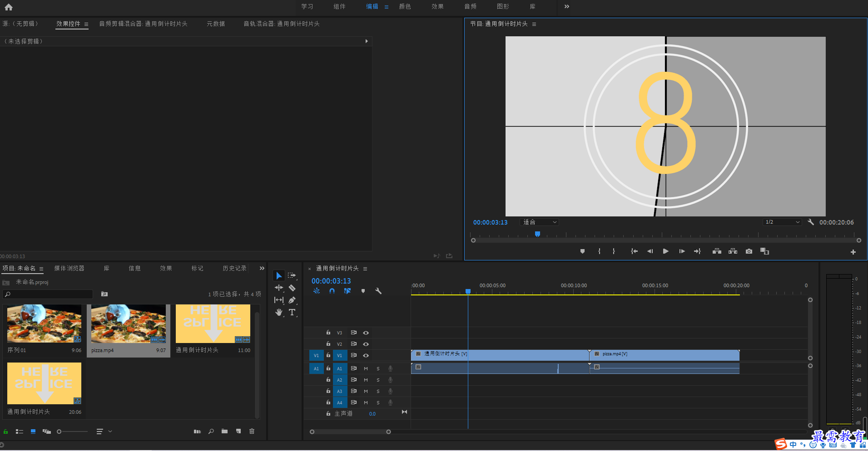Switch to 音频 workspace

point(470,6)
